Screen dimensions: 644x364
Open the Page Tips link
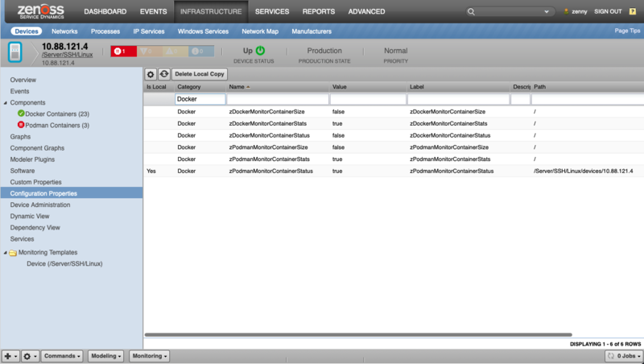627,31
